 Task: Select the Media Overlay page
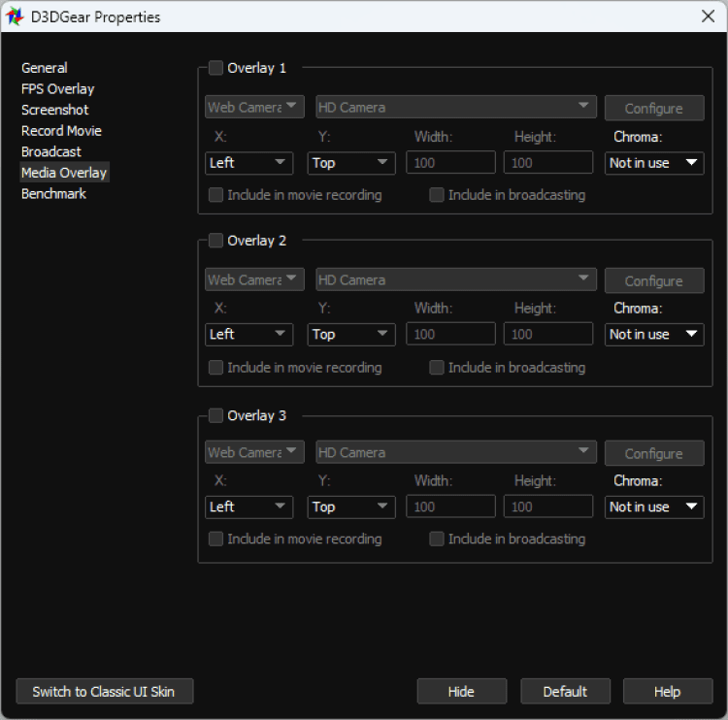pyautogui.click(x=64, y=172)
